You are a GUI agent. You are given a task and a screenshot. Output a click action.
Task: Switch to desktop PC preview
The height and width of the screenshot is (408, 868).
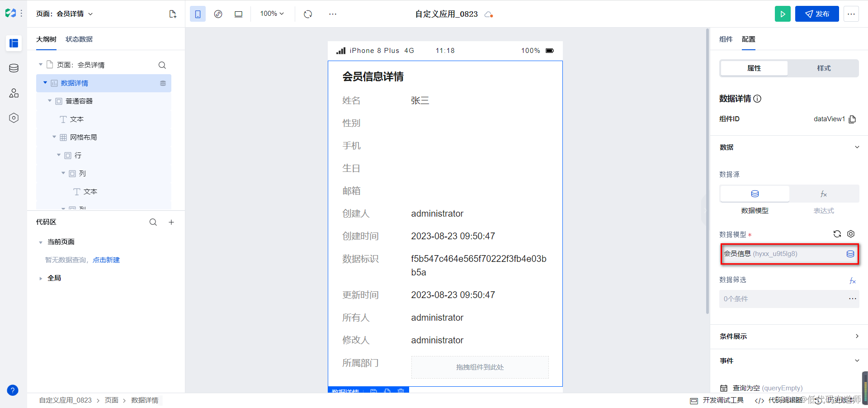click(238, 14)
